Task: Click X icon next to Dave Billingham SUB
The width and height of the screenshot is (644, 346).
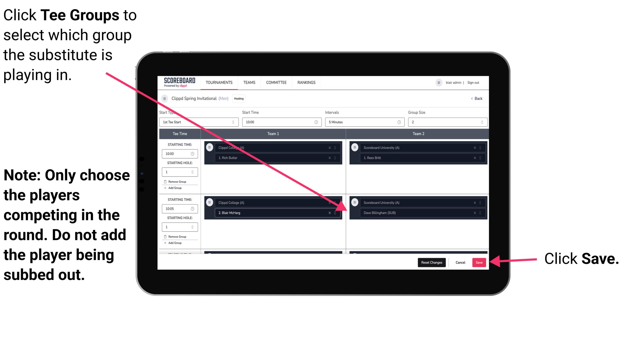Action: click(x=474, y=212)
